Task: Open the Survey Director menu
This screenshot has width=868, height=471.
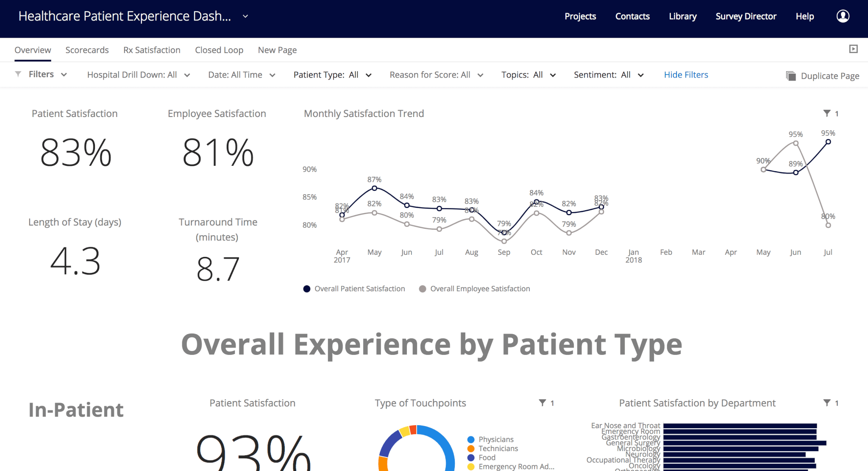Action: coord(746,17)
